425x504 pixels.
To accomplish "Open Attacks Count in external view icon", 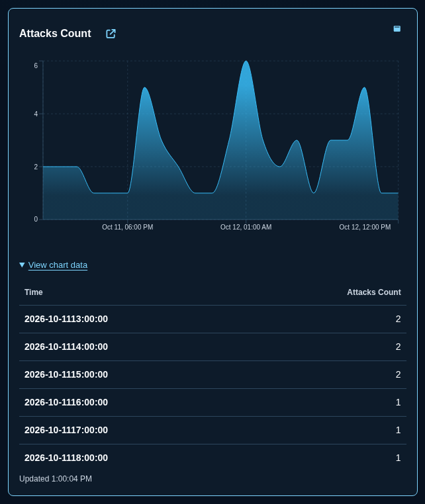I will (x=111, y=34).
